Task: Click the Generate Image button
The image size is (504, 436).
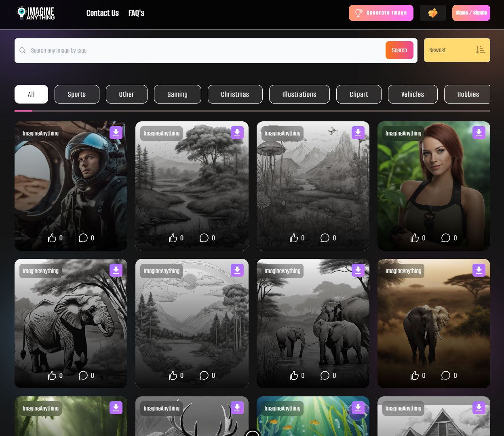Action: 381,13
